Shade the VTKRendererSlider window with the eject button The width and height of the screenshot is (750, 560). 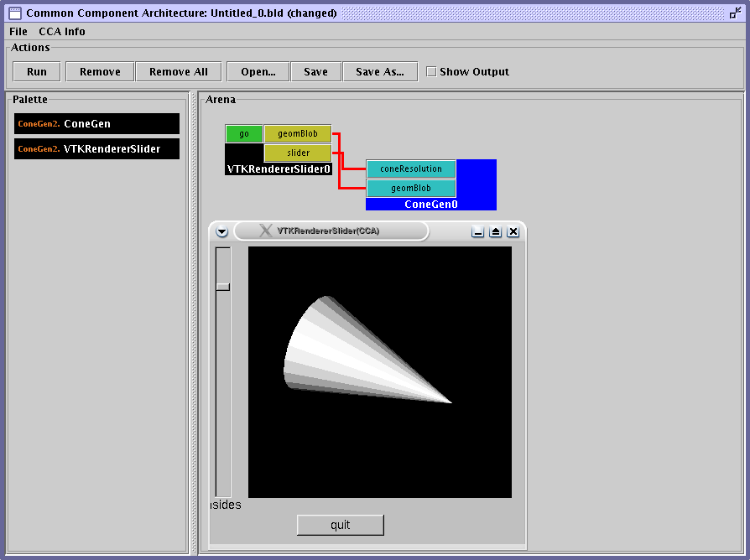click(x=495, y=231)
